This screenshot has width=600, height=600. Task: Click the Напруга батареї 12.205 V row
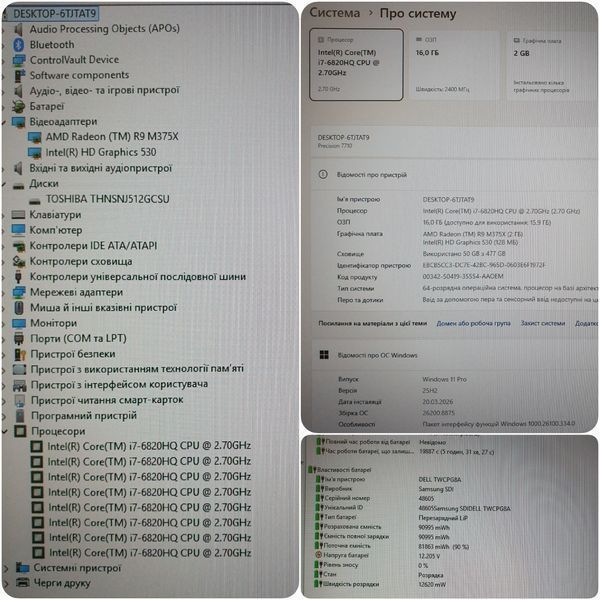click(378, 555)
